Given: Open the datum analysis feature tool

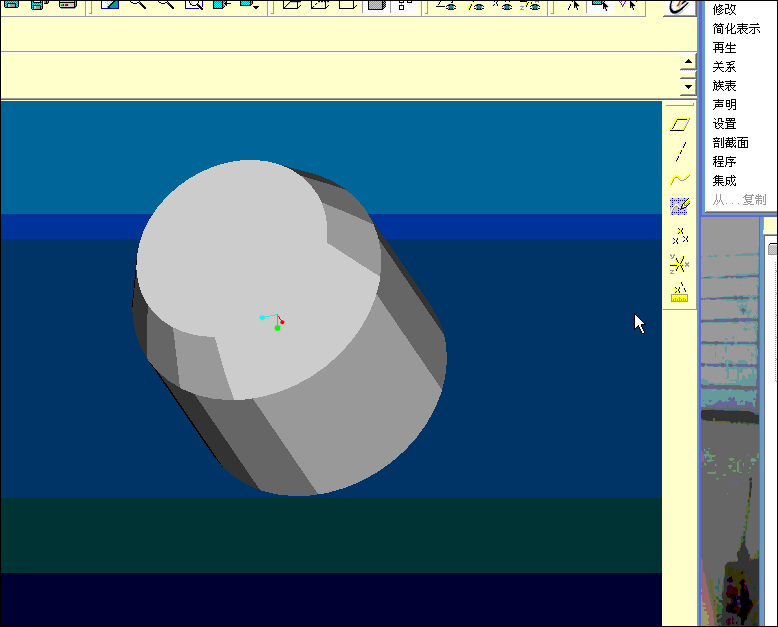Looking at the screenshot, I should 679,293.
